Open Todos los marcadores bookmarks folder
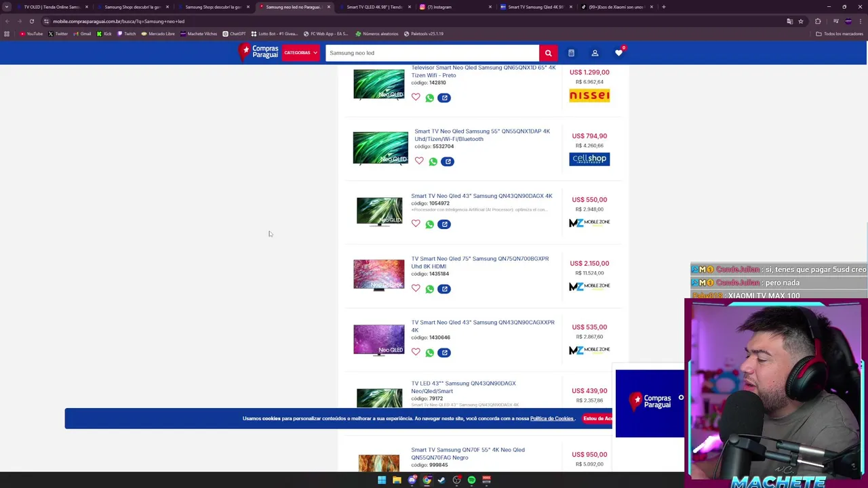This screenshot has width=868, height=488. (x=840, y=33)
